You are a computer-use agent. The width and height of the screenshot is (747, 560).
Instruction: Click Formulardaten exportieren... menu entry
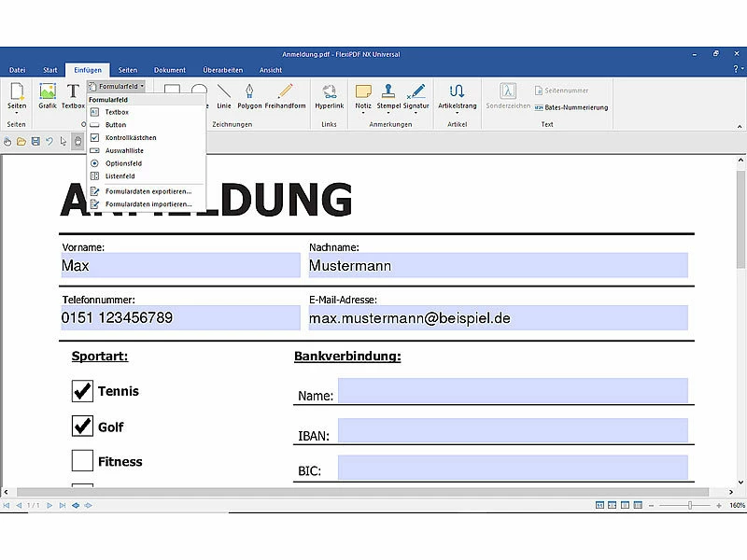point(148,190)
